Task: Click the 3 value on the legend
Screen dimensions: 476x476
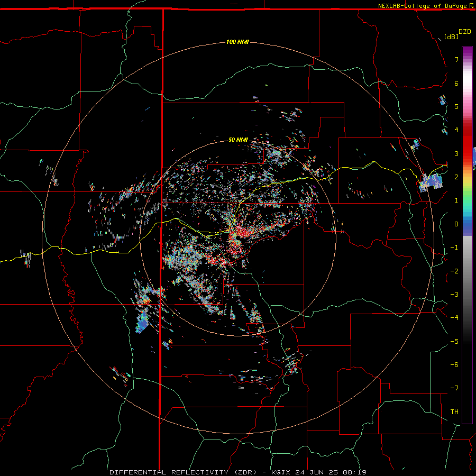Action: pyautogui.click(x=456, y=153)
